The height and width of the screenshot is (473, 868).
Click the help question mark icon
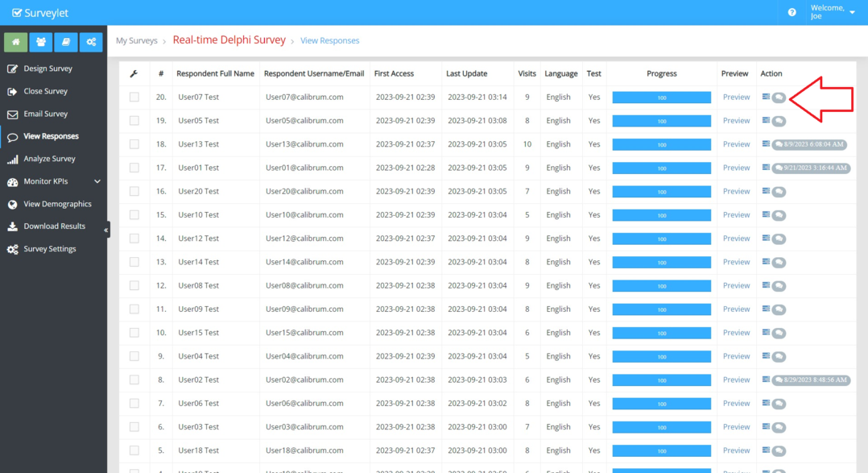coord(792,12)
